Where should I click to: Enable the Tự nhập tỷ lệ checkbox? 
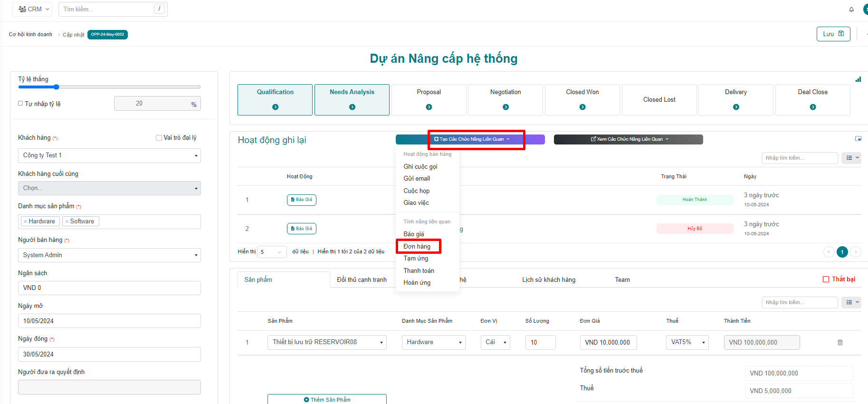pyautogui.click(x=20, y=103)
